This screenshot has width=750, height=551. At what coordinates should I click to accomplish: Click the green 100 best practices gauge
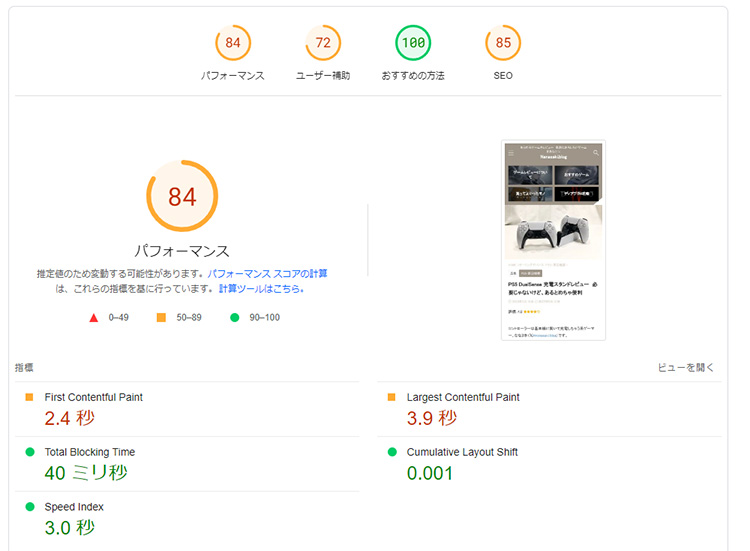click(x=413, y=43)
